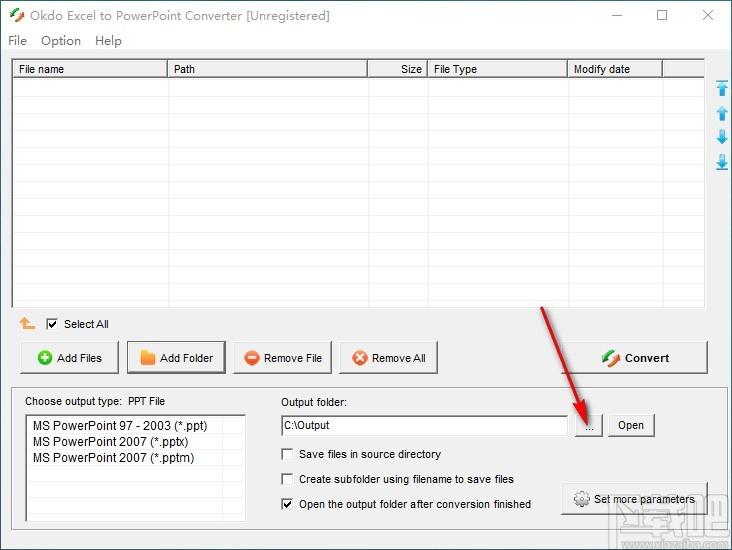732x550 pixels.
Task: Sort by the Size column header
Action: pyautogui.click(x=397, y=69)
